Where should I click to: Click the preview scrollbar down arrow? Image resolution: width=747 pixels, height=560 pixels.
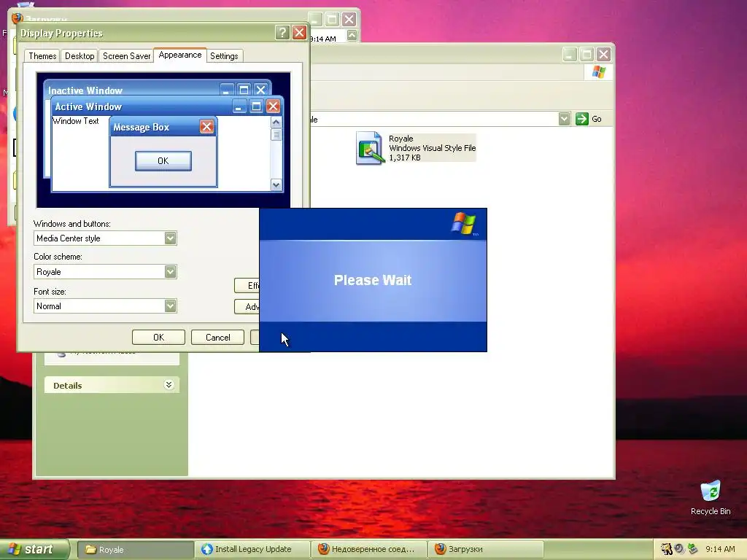click(276, 184)
